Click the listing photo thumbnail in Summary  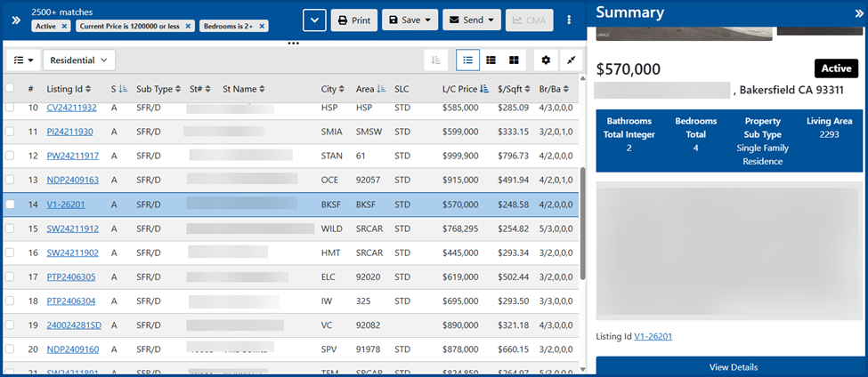[x=684, y=32]
